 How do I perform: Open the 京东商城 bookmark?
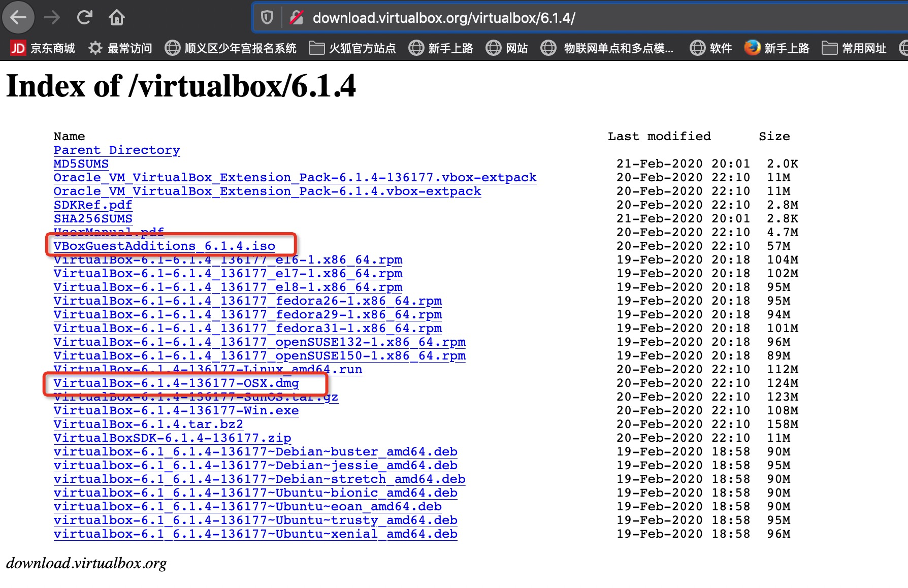click(43, 48)
